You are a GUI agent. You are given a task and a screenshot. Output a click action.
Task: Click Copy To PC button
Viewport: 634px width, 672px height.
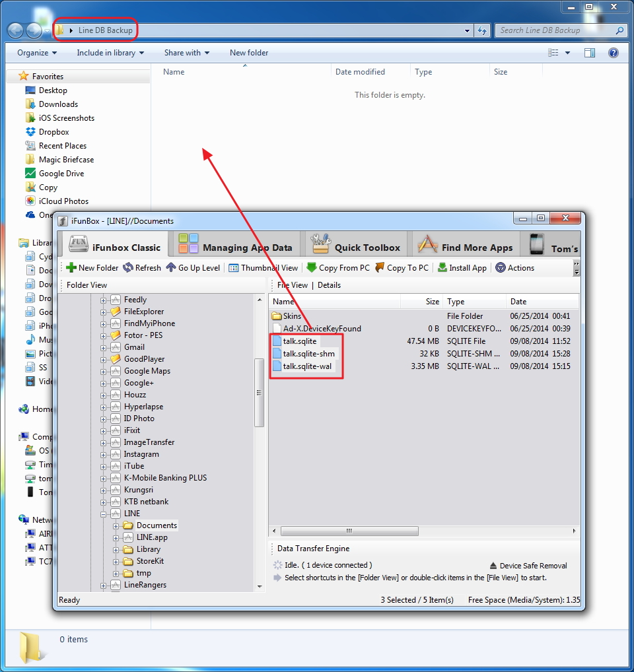coord(380,268)
